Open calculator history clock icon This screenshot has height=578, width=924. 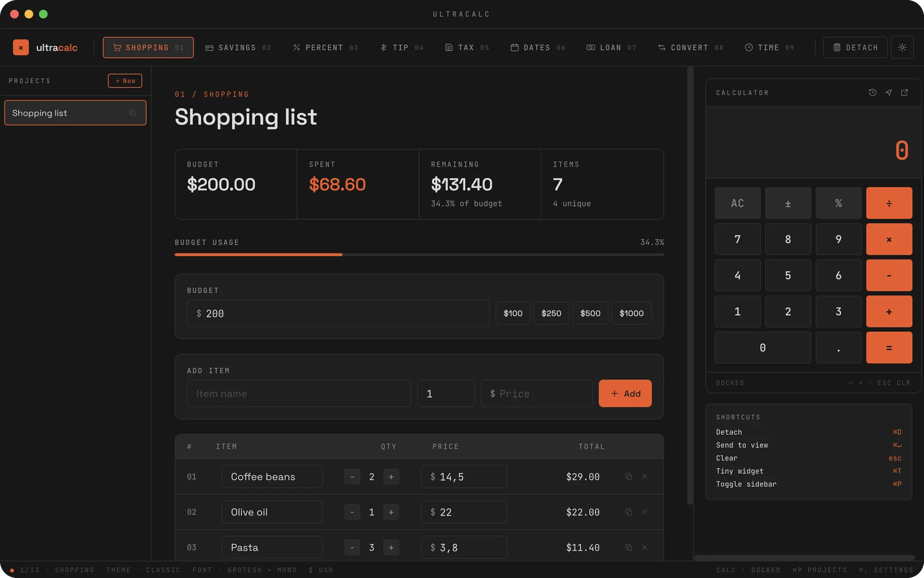coord(872,92)
